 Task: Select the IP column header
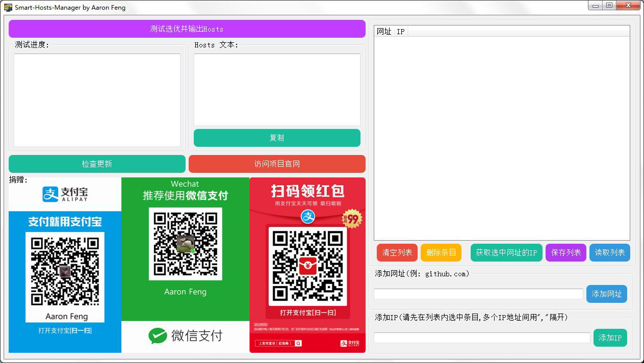click(401, 32)
